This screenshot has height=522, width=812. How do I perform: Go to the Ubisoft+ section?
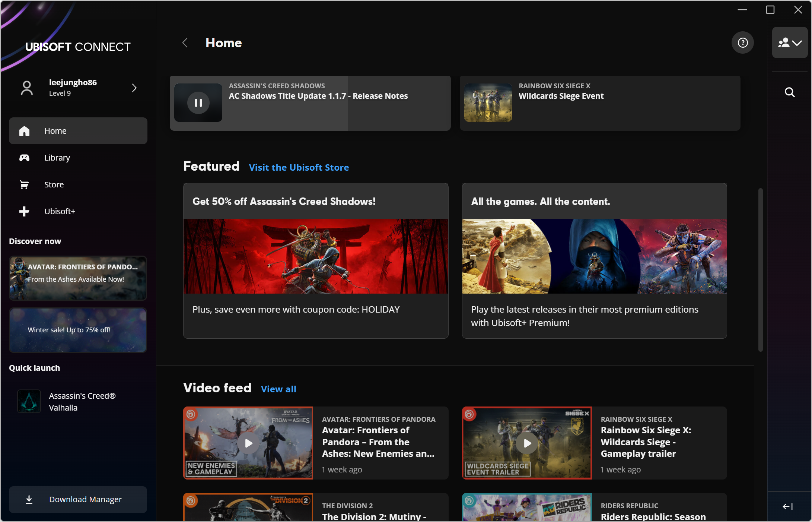click(60, 211)
